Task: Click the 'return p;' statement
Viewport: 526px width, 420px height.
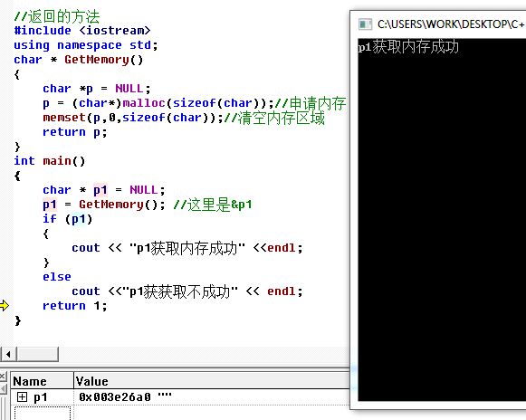Action: point(74,132)
